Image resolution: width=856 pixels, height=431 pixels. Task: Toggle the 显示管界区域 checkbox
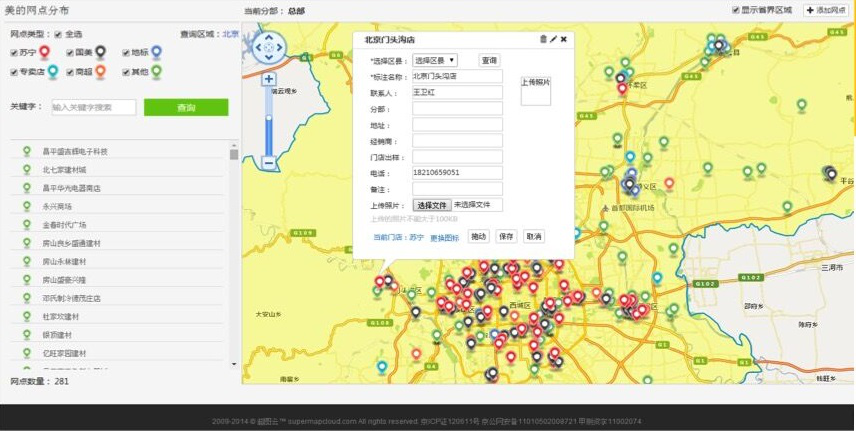736,10
